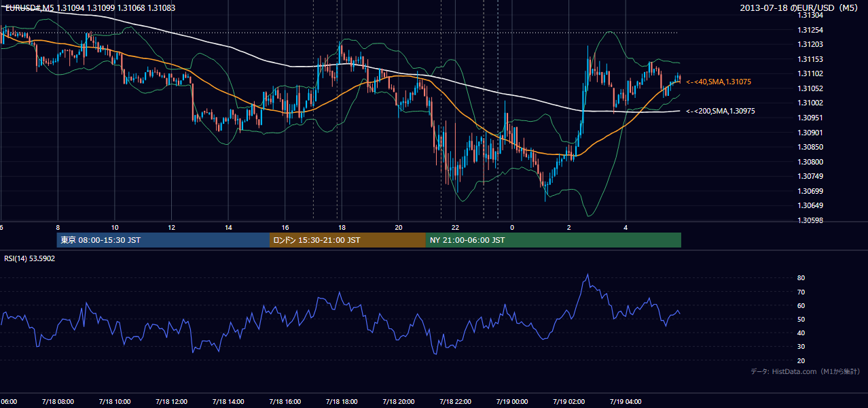The image size is (868, 408).
Task: Click the 7/19 02:00 bottom date label
Action: (569, 402)
